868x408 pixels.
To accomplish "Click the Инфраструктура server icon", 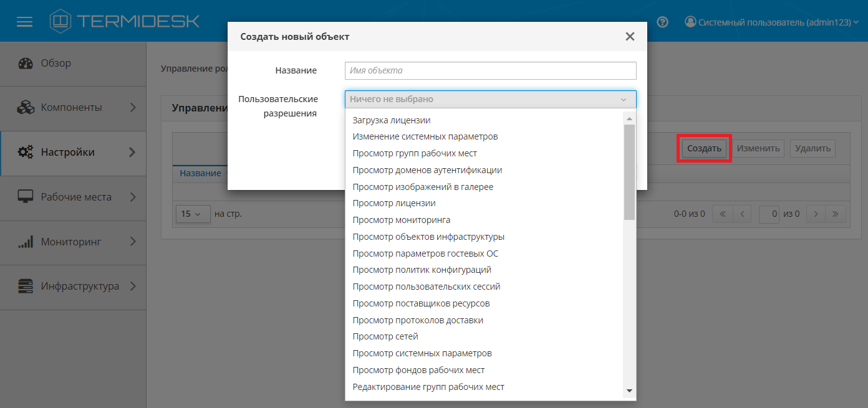I will pyautogui.click(x=26, y=287).
